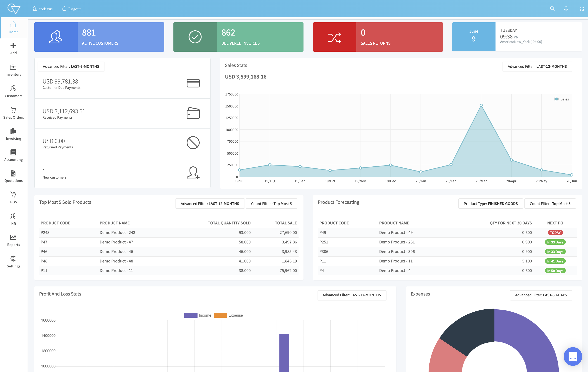The image size is (588, 372).
Task: Click the Active Customers people icon
Action: pyautogui.click(x=56, y=37)
